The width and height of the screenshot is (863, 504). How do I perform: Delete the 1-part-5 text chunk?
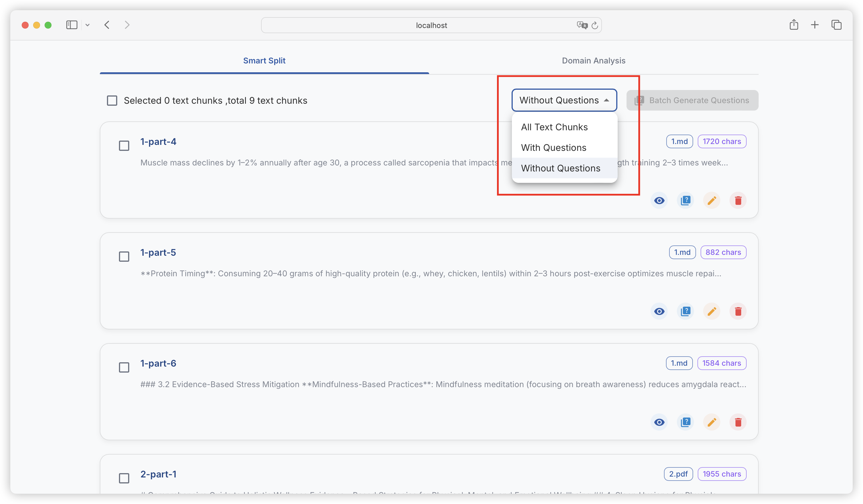tap(738, 311)
